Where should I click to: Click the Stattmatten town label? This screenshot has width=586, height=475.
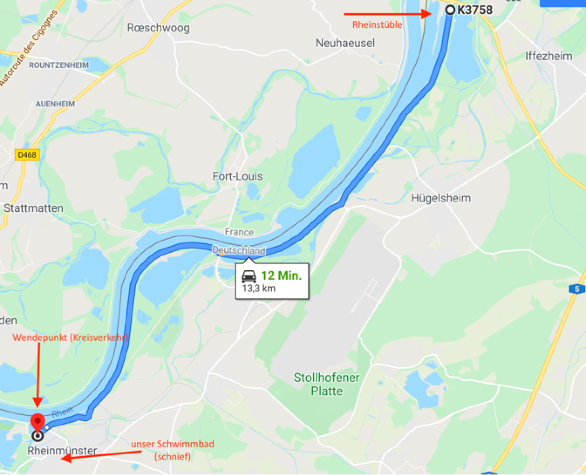coord(34,208)
